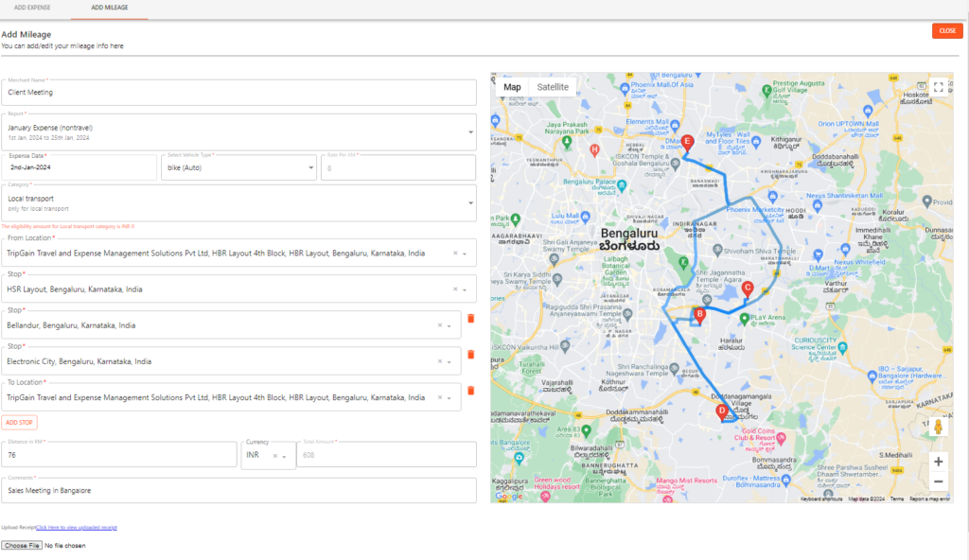Clear the Electronic City stop value

click(440, 361)
